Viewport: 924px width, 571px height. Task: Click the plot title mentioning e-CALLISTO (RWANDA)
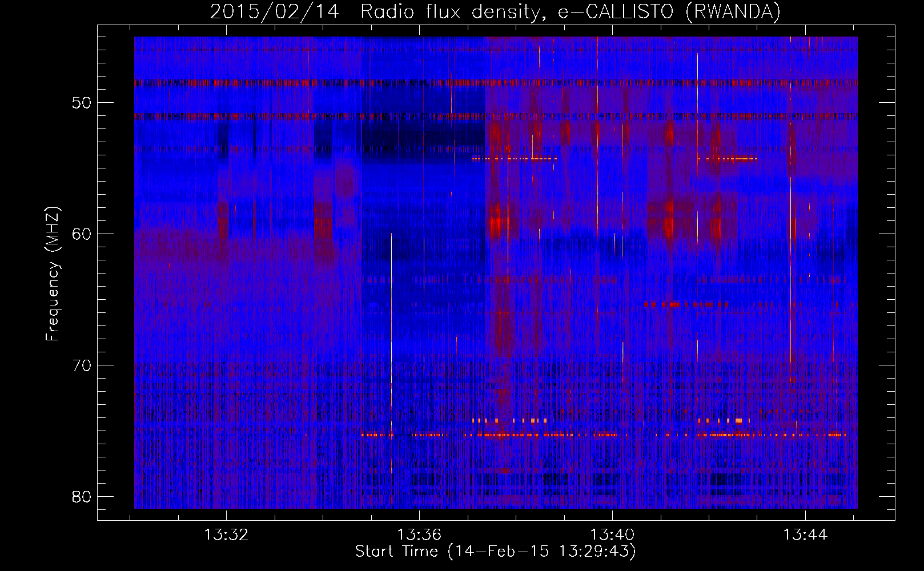[x=495, y=11]
